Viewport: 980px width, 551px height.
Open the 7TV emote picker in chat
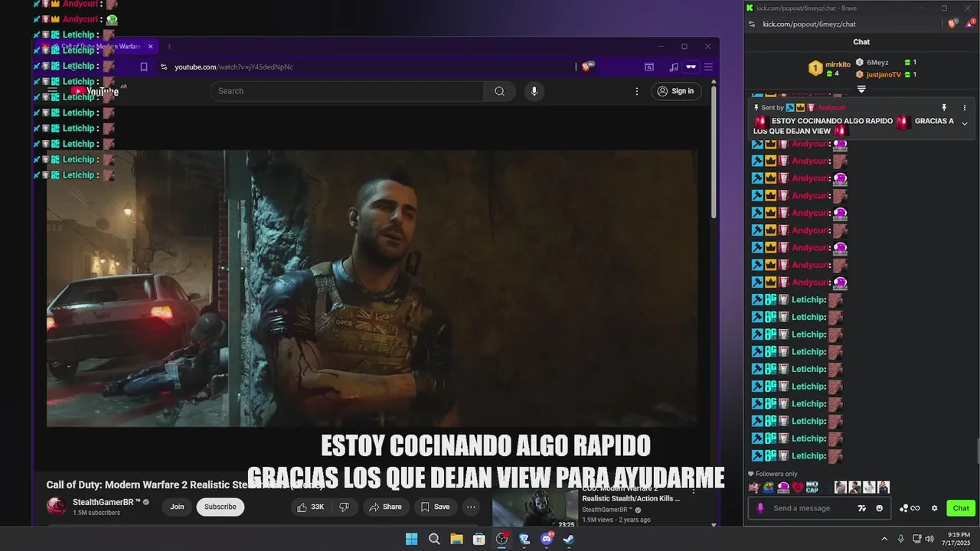(x=862, y=508)
